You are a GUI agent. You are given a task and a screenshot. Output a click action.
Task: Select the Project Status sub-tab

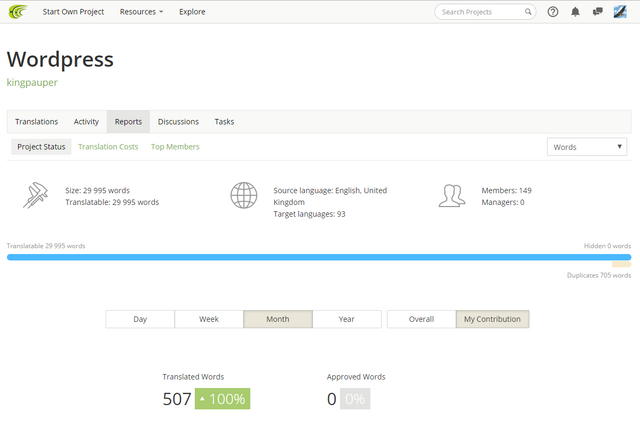click(41, 147)
